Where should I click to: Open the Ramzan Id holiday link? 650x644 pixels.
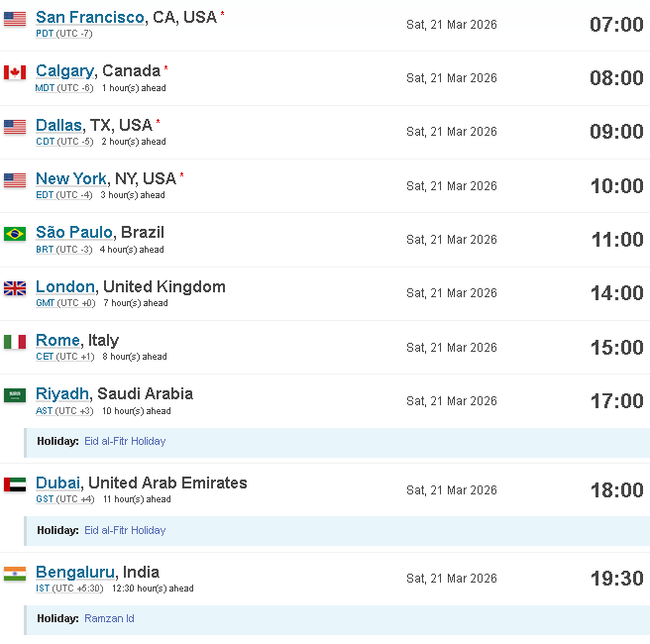(109, 618)
